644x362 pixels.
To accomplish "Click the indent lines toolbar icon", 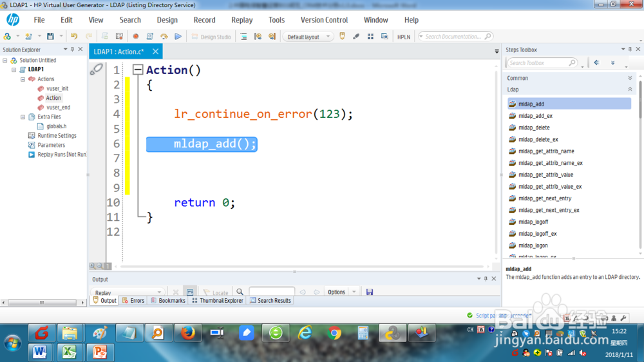I will point(243,37).
